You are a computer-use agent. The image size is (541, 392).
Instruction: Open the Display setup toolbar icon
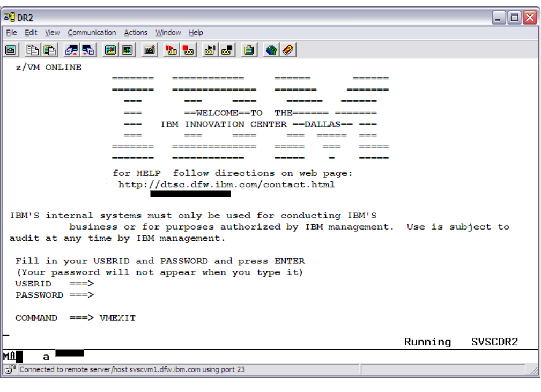tap(110, 50)
